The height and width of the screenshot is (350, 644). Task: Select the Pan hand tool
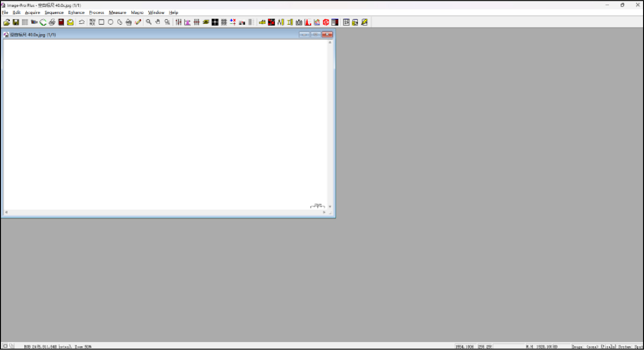tap(158, 22)
